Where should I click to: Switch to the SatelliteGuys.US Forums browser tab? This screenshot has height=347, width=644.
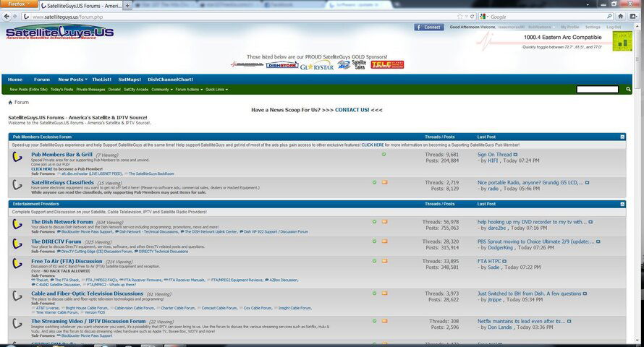pyautogui.click(x=81, y=6)
